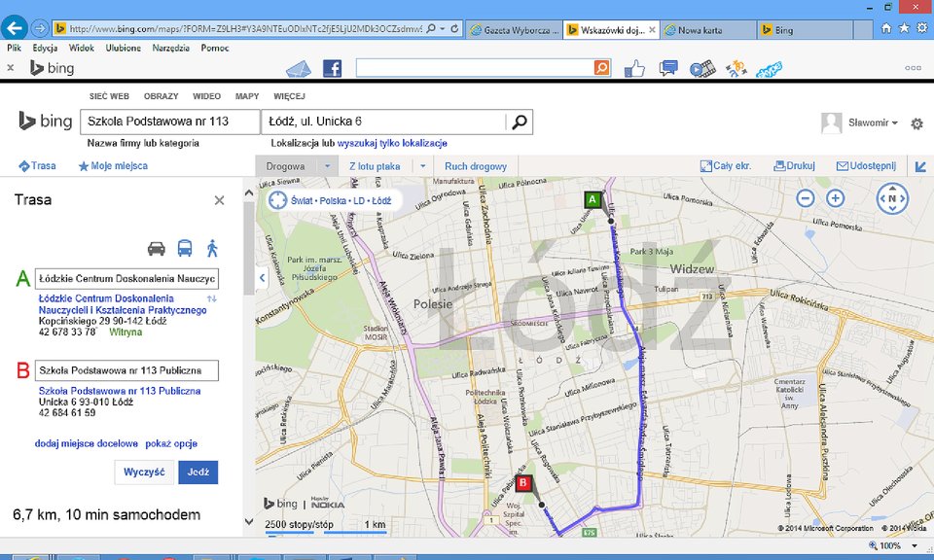Click the route panel scrollbar down arrow

coord(249,521)
